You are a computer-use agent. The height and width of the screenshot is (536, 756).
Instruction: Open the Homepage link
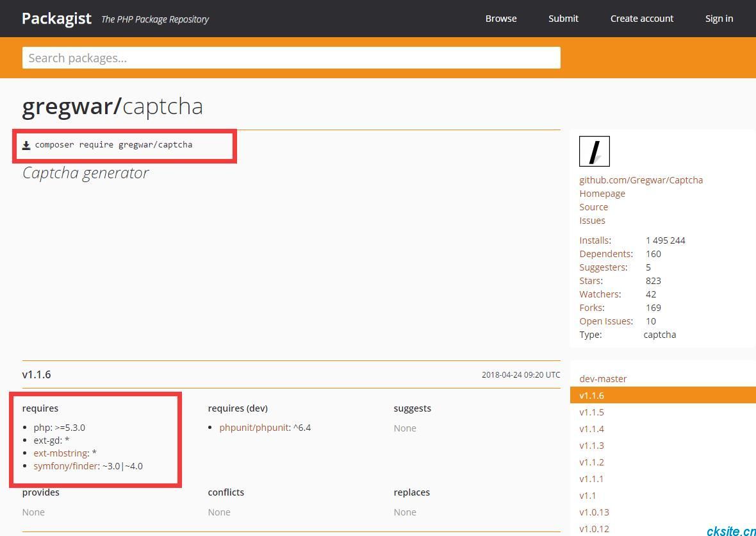pyautogui.click(x=602, y=194)
